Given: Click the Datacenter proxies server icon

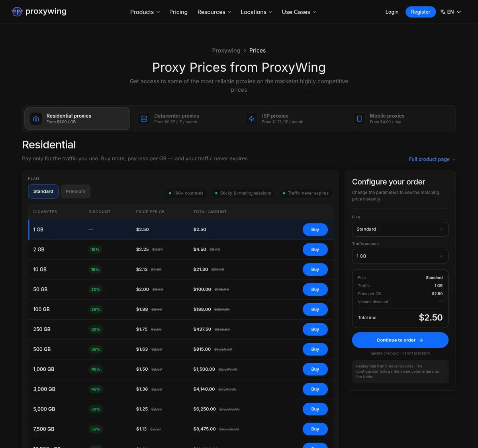Looking at the screenshot, I should [x=144, y=119].
